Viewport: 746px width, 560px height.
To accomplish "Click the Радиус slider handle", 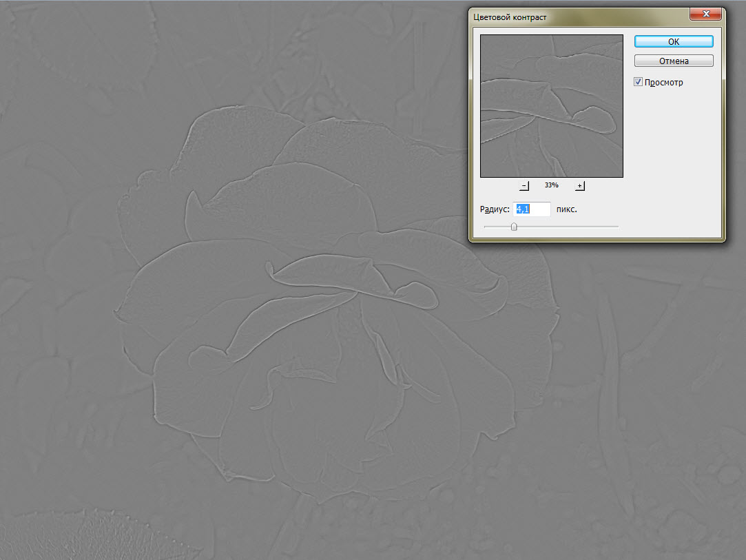I will pyautogui.click(x=514, y=227).
